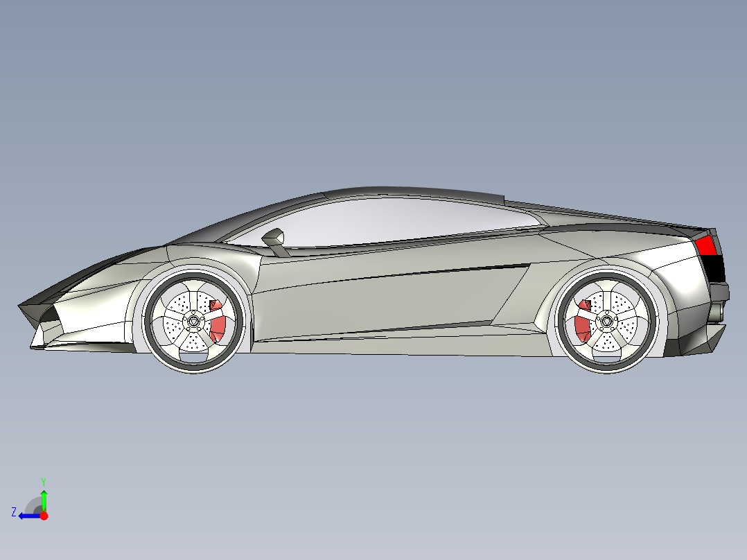
Task: Click the red X axis dot on triad
Action: click(x=44, y=516)
